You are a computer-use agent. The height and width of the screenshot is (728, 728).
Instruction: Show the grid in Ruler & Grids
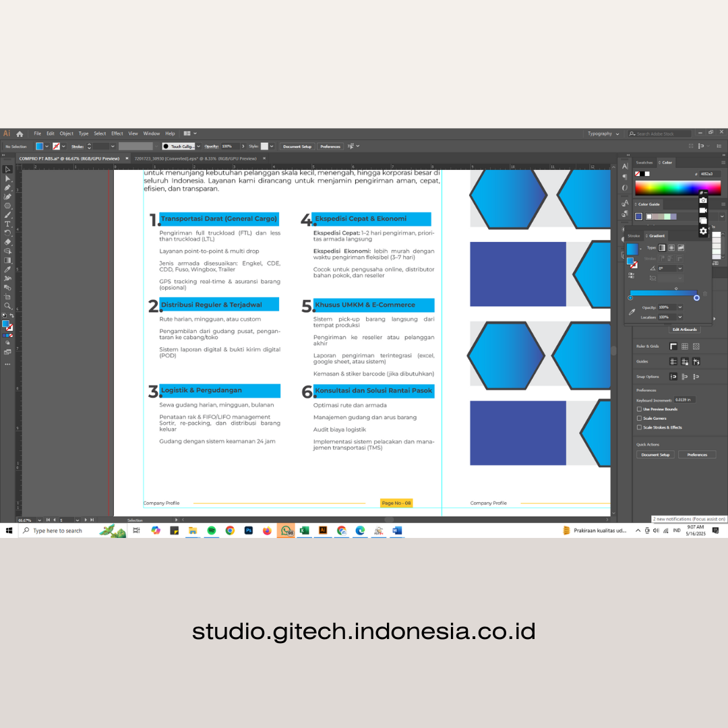click(684, 346)
